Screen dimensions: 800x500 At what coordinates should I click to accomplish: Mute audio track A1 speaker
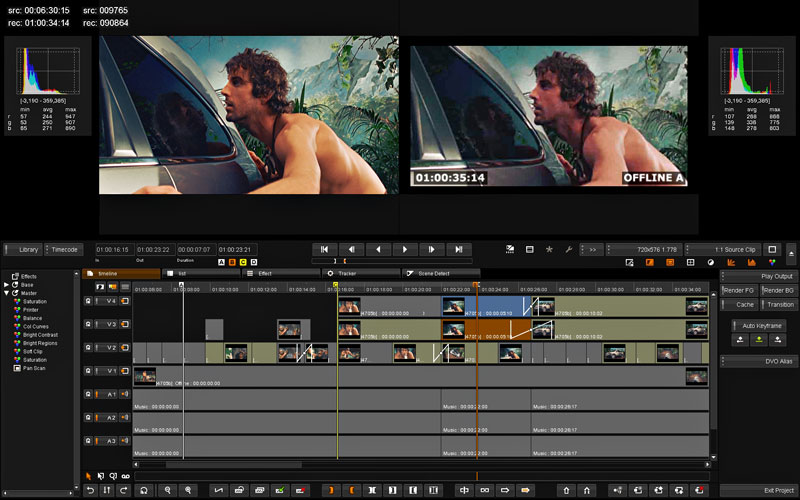pos(125,394)
